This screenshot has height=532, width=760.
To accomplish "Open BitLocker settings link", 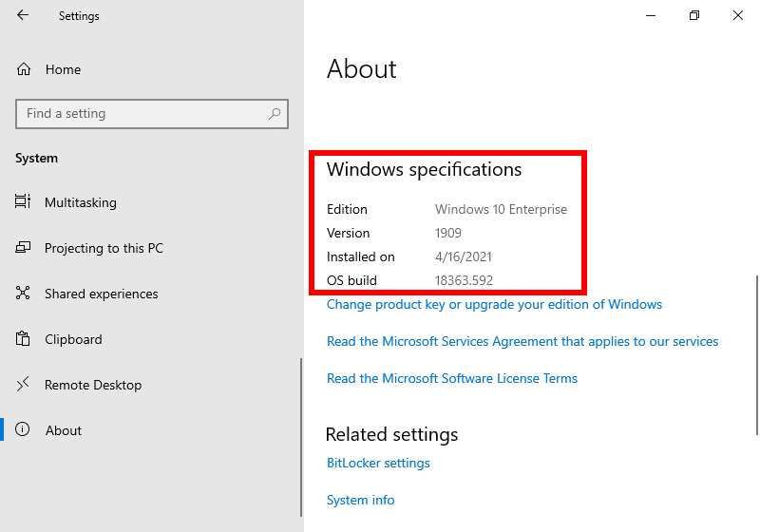I will pyautogui.click(x=378, y=463).
